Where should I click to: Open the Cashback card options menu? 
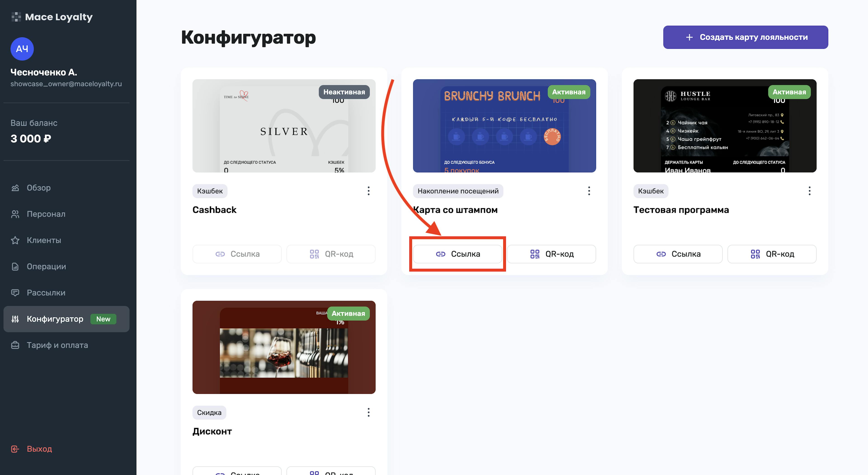(368, 191)
